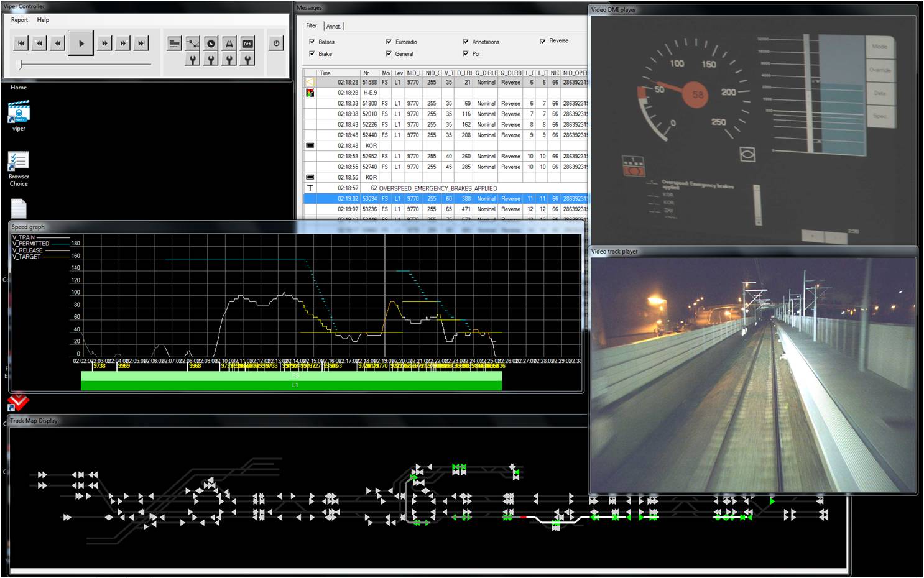This screenshot has width=924, height=578.
Task: Click the playback position slider handle
Action: (20, 64)
